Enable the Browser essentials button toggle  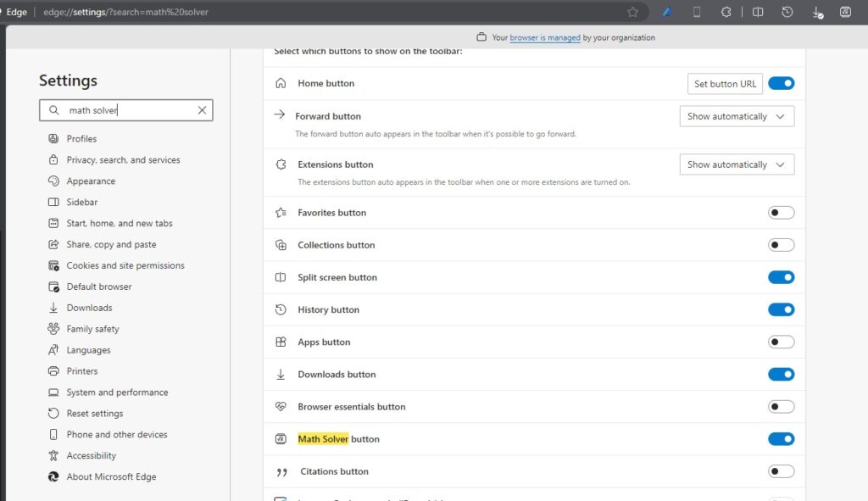pos(781,406)
